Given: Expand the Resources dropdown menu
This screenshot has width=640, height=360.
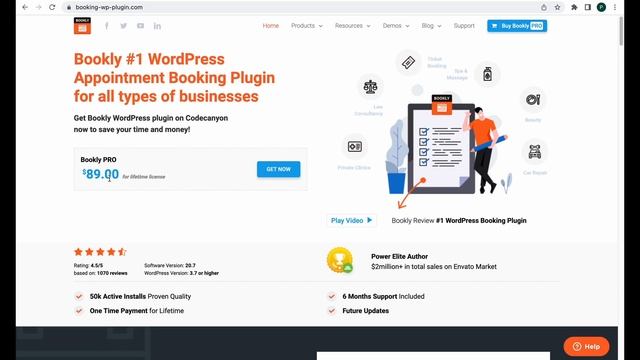Looking at the screenshot, I should pos(353,26).
